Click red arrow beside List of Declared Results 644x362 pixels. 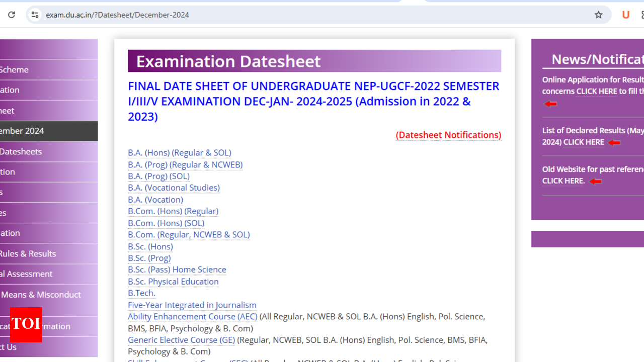[x=614, y=143]
